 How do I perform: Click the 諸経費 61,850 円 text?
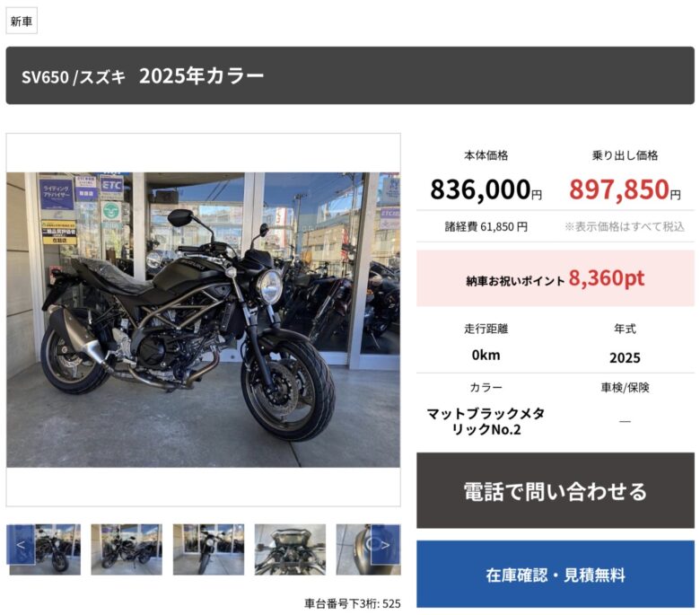486,227
